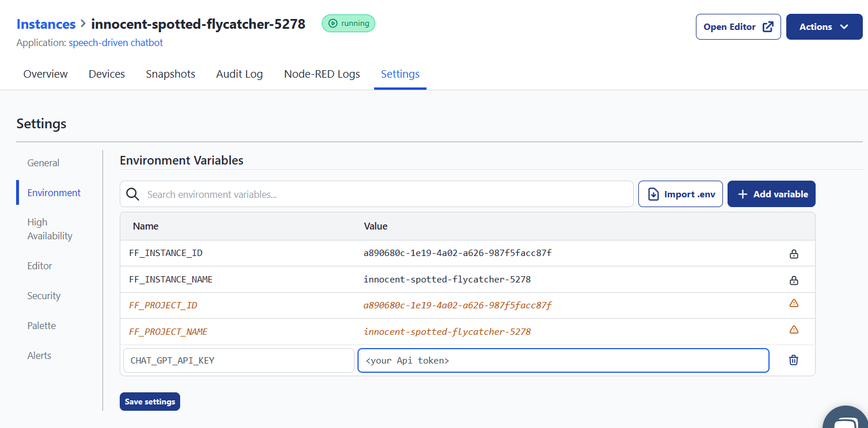Screen dimensions: 868x428
Task: Select Security in the settings sidebar
Action: click(44, 295)
